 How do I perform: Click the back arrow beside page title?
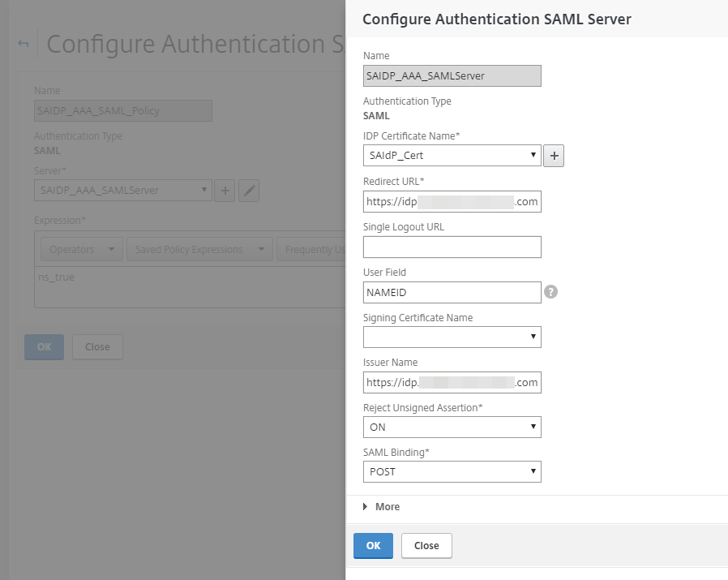tap(24, 44)
